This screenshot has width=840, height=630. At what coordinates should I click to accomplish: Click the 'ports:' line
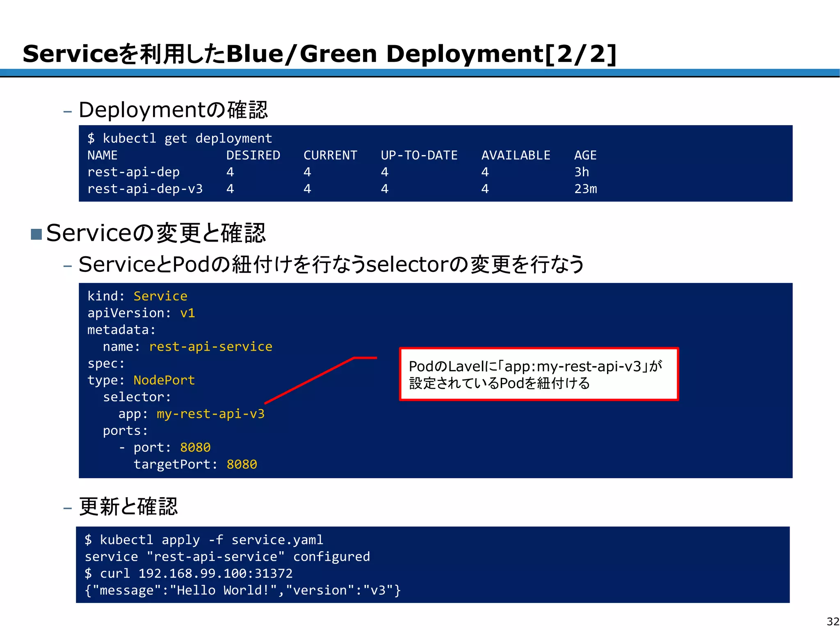(125, 431)
